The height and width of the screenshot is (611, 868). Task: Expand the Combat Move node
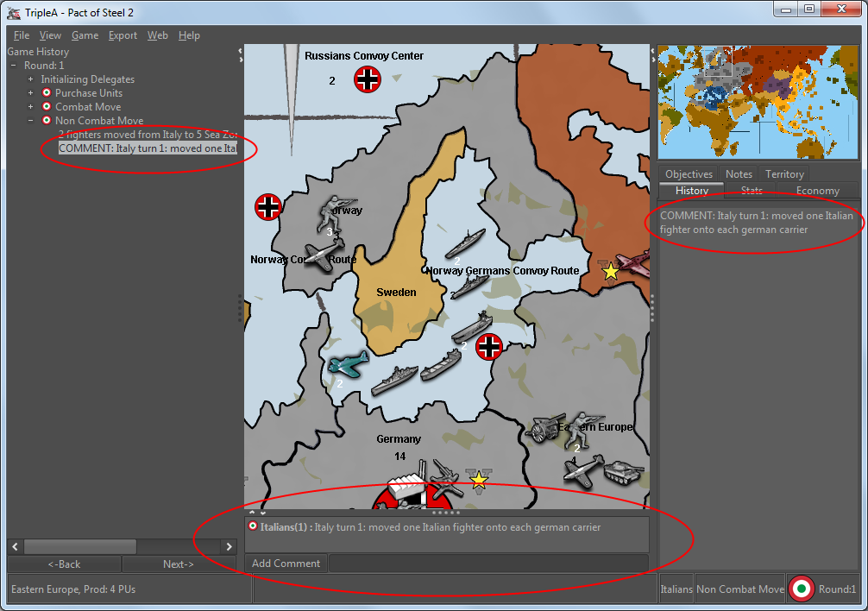point(30,107)
